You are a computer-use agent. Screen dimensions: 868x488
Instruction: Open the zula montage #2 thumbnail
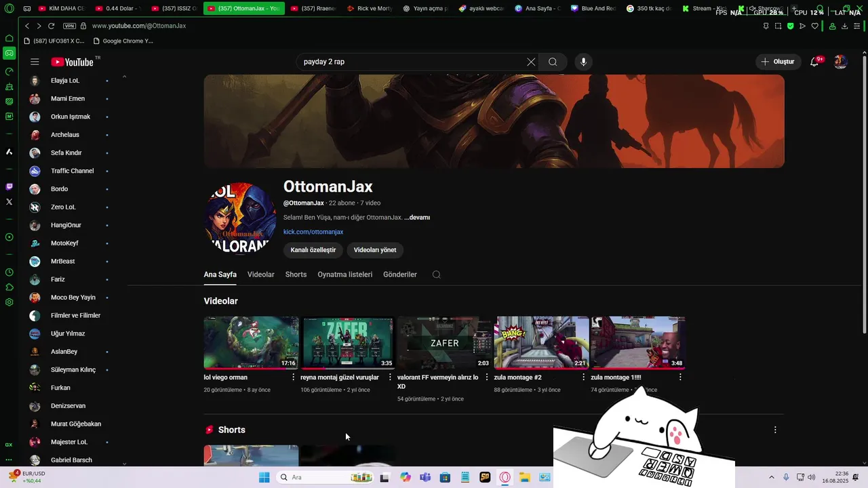(542, 342)
